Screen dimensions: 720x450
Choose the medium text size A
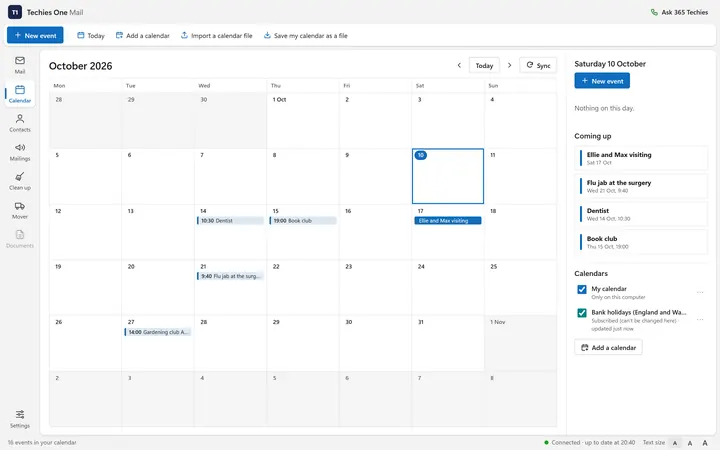click(x=690, y=443)
